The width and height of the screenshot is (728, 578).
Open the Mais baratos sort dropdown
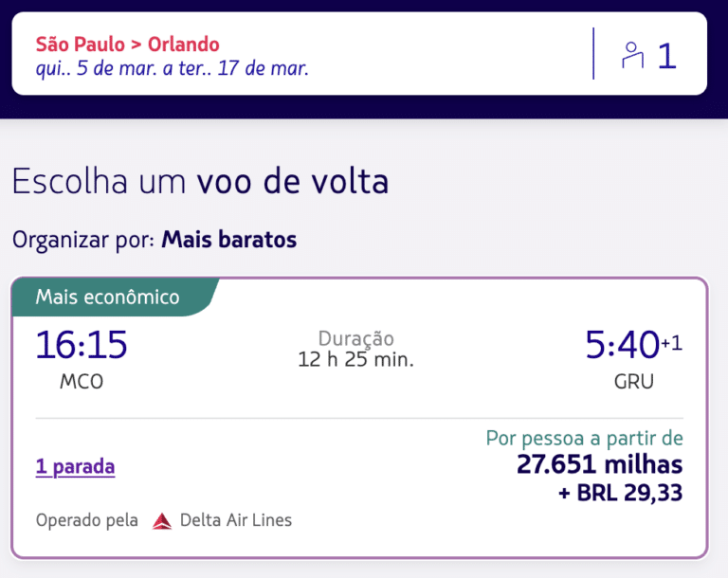(228, 240)
